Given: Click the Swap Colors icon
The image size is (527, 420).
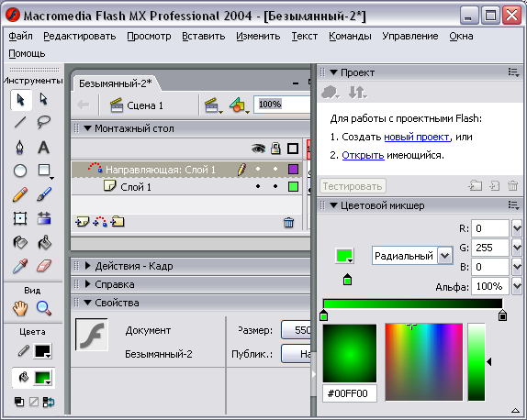Looking at the screenshot, I should 49,402.
